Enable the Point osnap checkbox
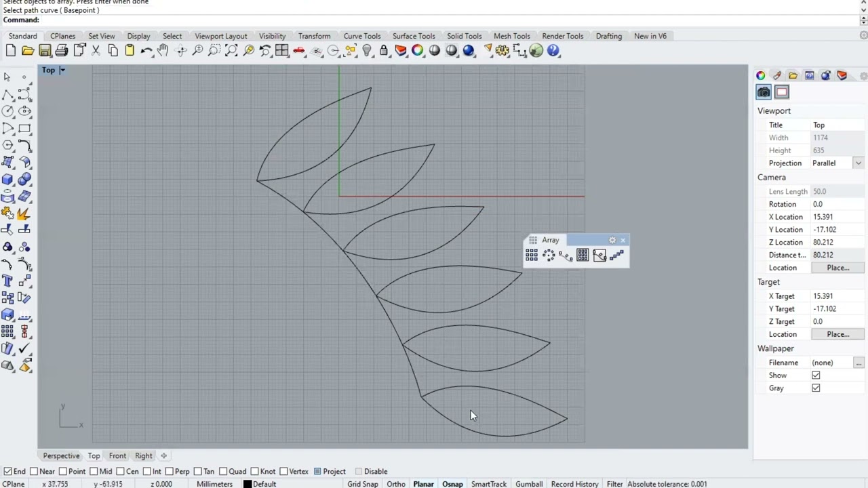 (62, 472)
